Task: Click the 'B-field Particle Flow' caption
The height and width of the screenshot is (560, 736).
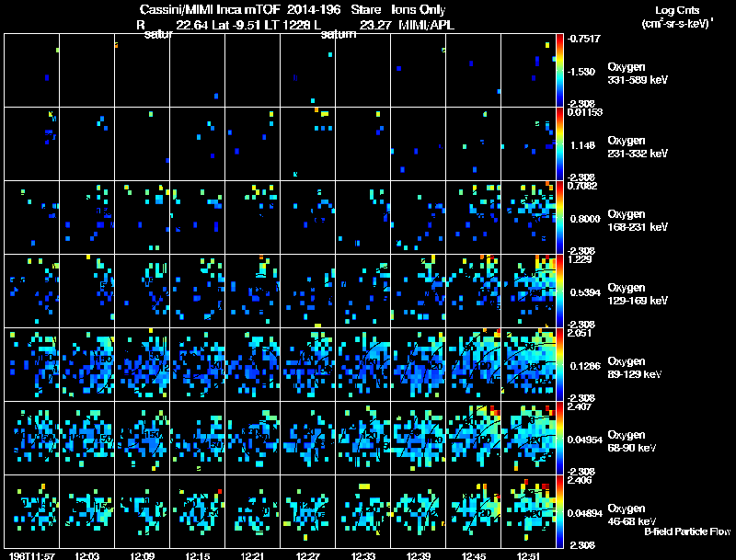Action: click(687, 531)
